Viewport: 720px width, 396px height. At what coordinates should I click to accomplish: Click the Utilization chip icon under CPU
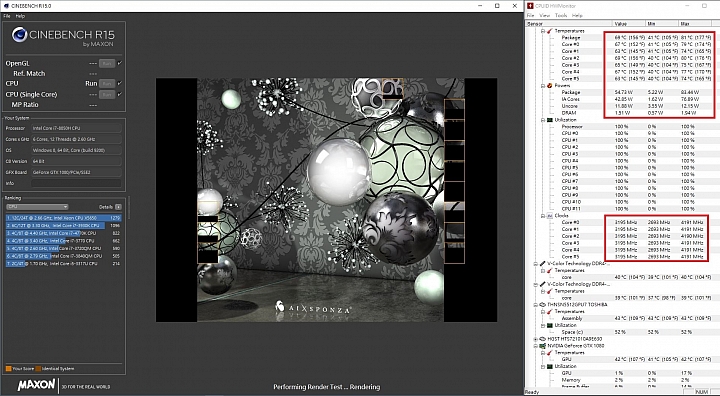tap(549, 119)
